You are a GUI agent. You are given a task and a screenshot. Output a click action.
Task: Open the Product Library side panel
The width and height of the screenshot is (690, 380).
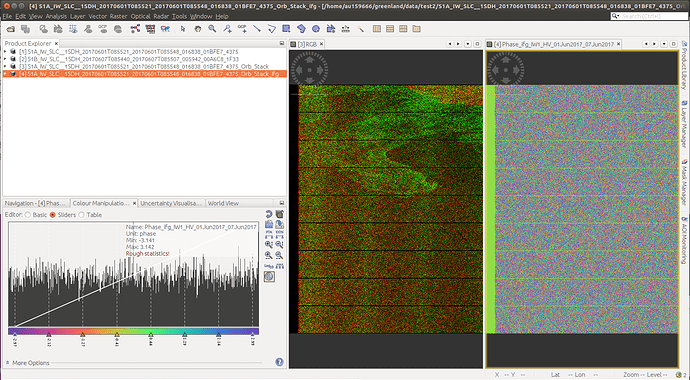(684, 66)
